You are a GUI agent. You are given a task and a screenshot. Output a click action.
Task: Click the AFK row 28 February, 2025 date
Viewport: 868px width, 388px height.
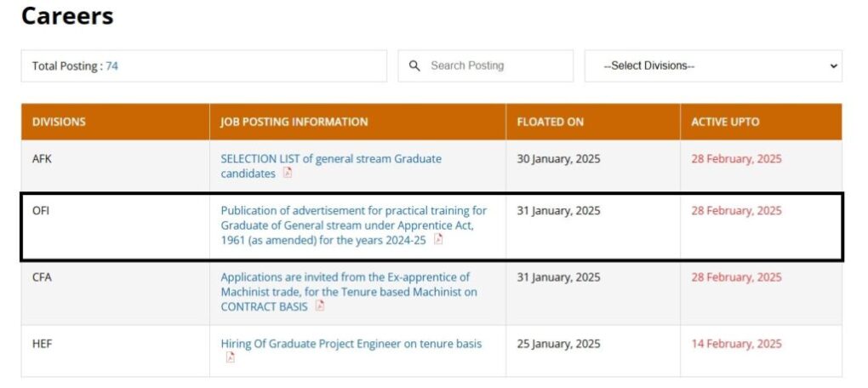coord(736,159)
